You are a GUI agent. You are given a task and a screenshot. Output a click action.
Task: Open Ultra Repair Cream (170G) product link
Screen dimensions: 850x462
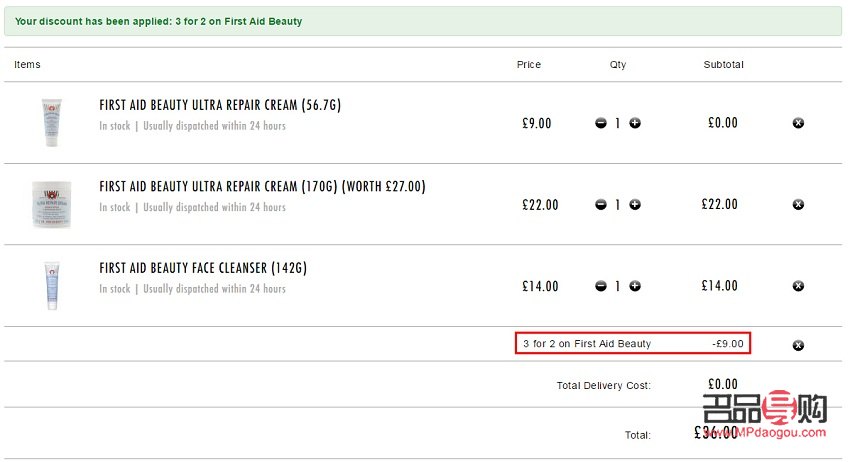(x=262, y=187)
